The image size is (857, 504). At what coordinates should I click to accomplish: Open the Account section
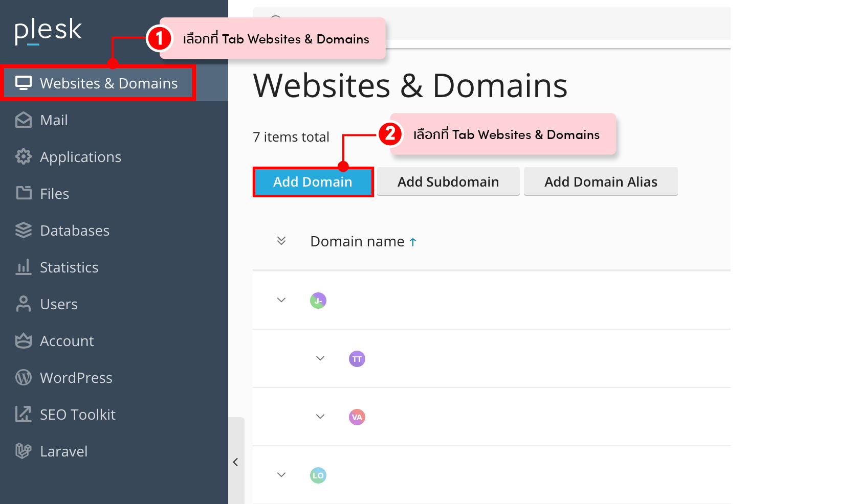point(114,340)
